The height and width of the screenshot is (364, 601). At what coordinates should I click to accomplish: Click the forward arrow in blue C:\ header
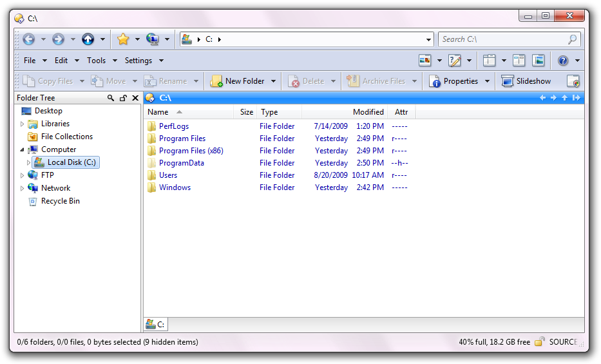pos(553,98)
